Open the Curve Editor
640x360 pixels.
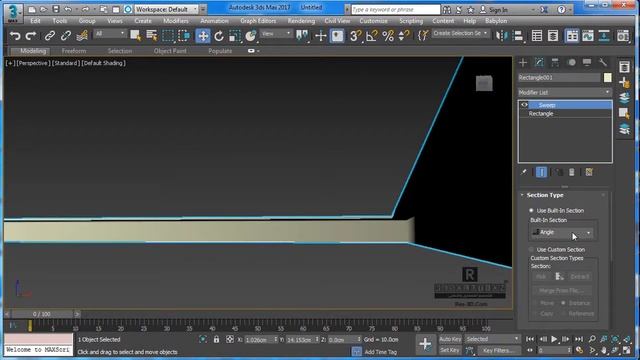pos(588,36)
